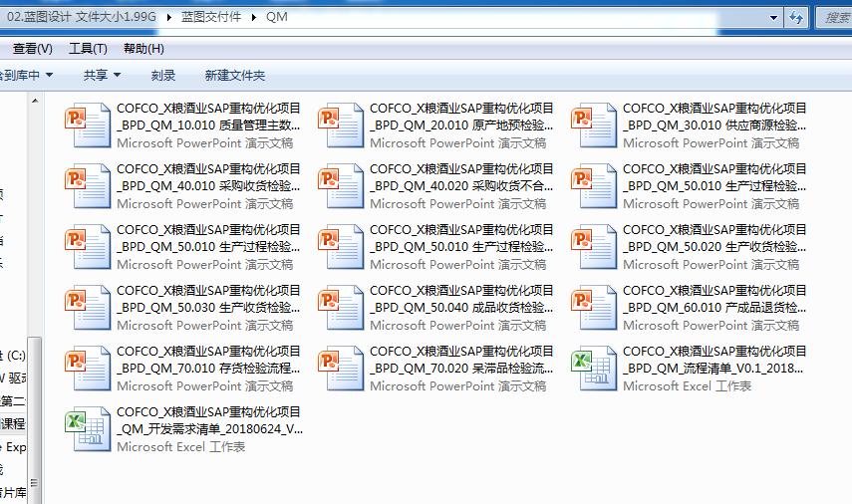Select file name BPD_QM_50.020 生产收货检验

pyautogui.click(x=714, y=238)
